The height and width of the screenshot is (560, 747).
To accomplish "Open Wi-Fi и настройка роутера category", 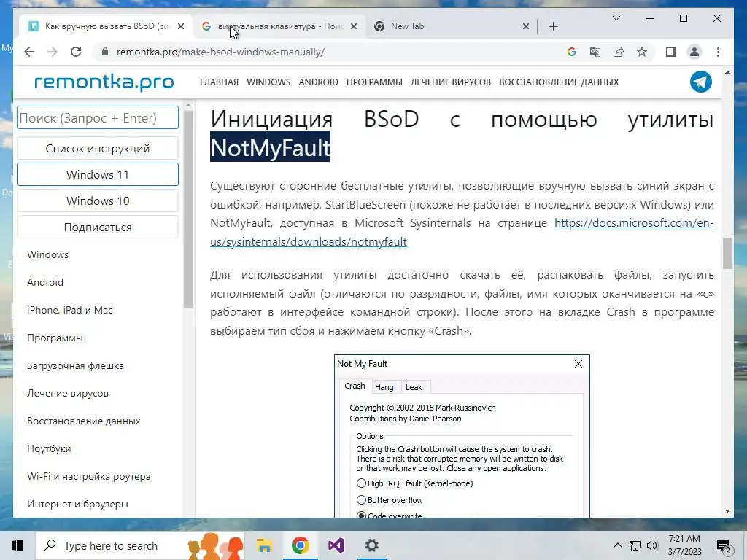I will coord(88,476).
